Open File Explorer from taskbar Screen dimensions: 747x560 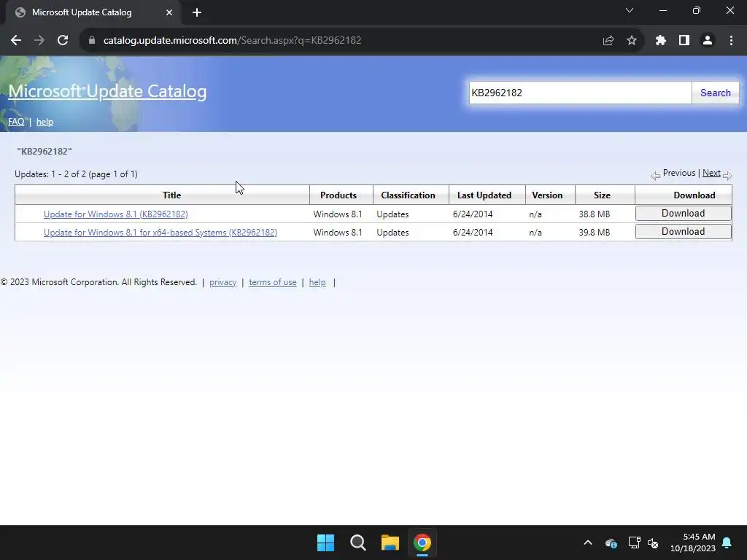tap(390, 542)
